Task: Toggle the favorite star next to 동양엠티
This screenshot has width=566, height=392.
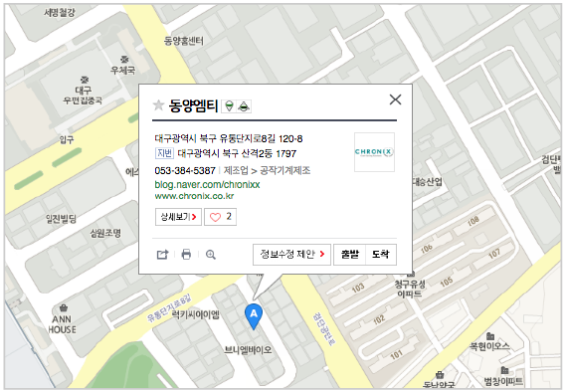Action: [x=158, y=105]
